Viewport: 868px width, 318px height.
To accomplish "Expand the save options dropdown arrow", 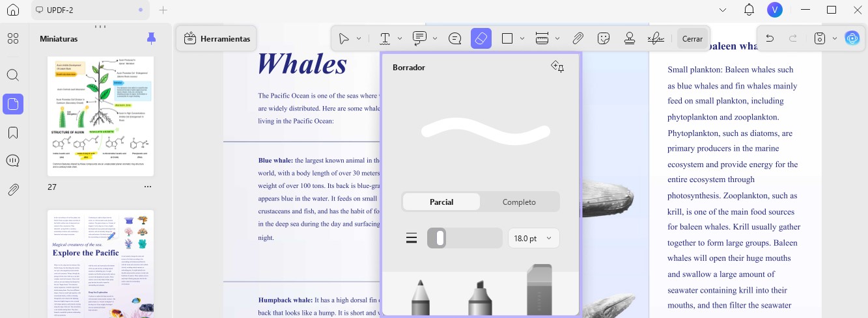I will (835, 39).
